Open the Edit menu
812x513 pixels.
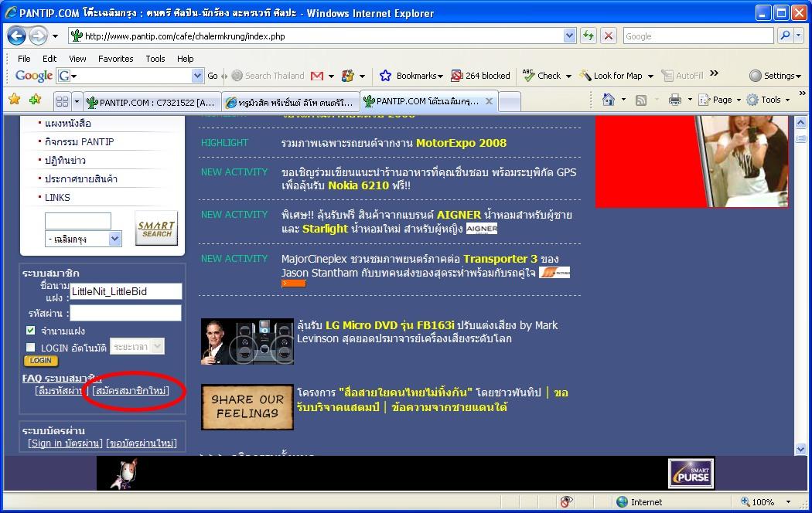[x=49, y=59]
